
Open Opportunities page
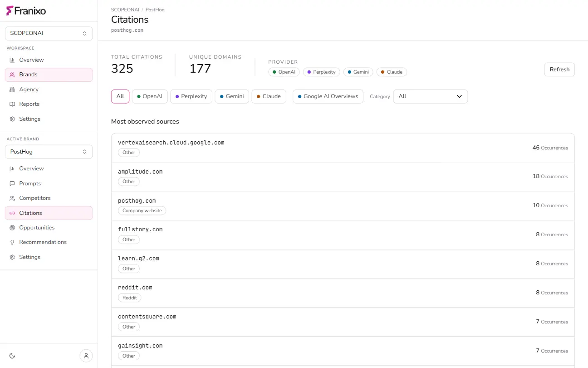[49, 228]
